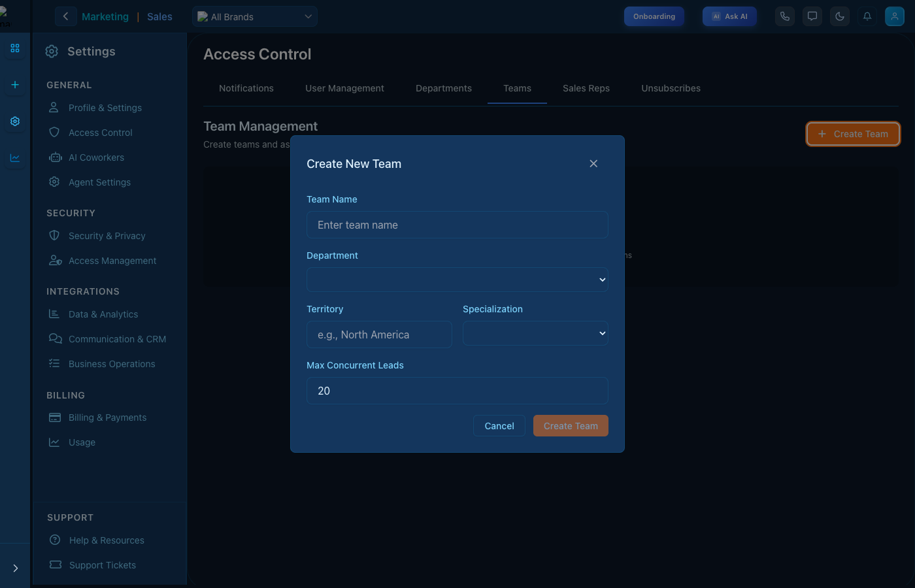Open the analytics chart icon in left rail

pos(15,158)
